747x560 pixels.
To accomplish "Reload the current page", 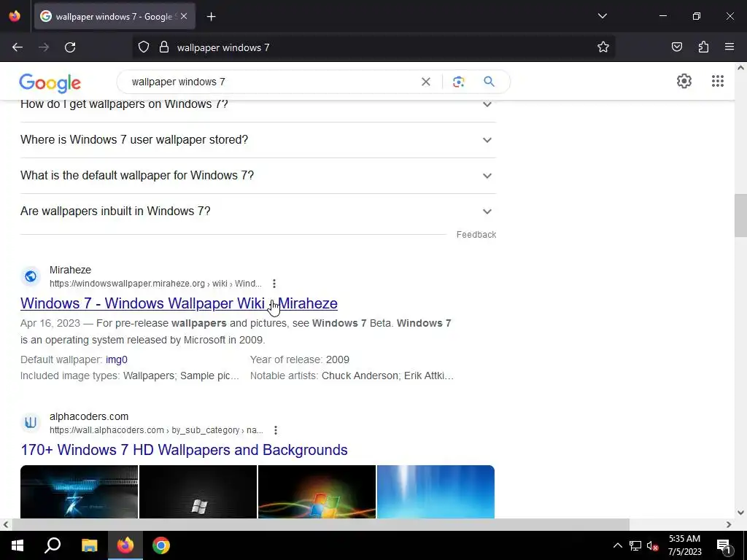I will [x=70, y=47].
